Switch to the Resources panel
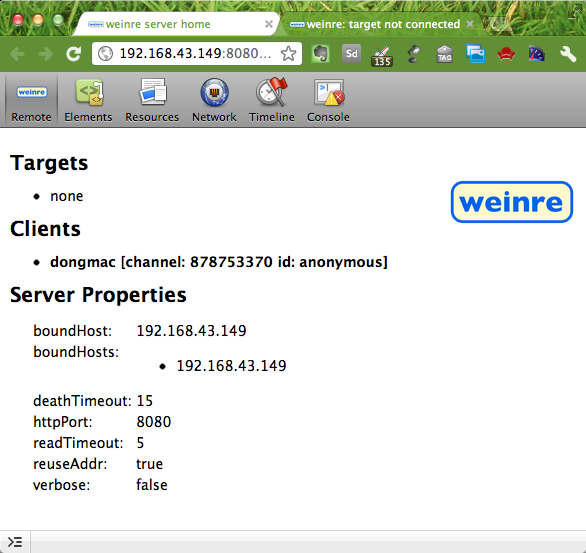The height and width of the screenshot is (553, 586). coord(152,100)
